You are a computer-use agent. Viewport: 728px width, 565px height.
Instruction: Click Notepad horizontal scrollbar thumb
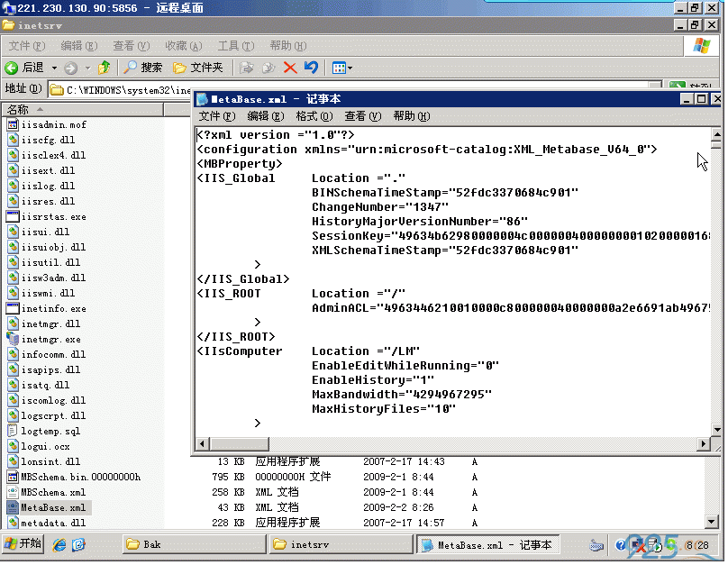tap(240, 444)
